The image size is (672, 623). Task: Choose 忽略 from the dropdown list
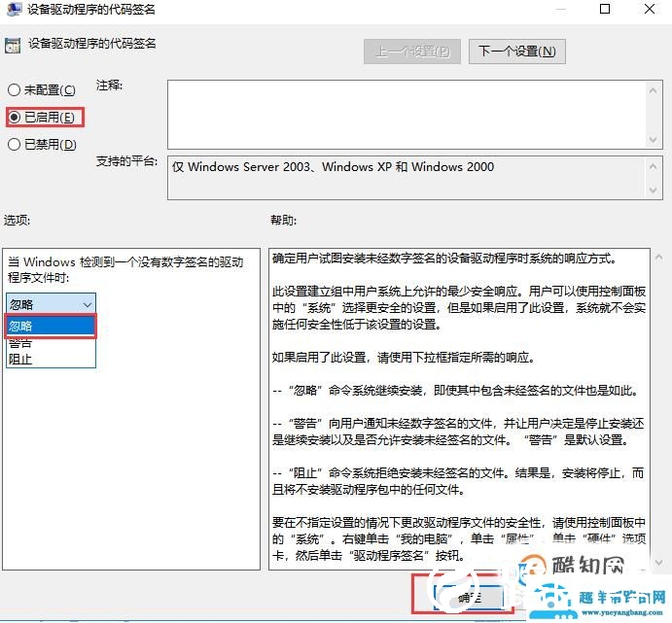(x=51, y=327)
